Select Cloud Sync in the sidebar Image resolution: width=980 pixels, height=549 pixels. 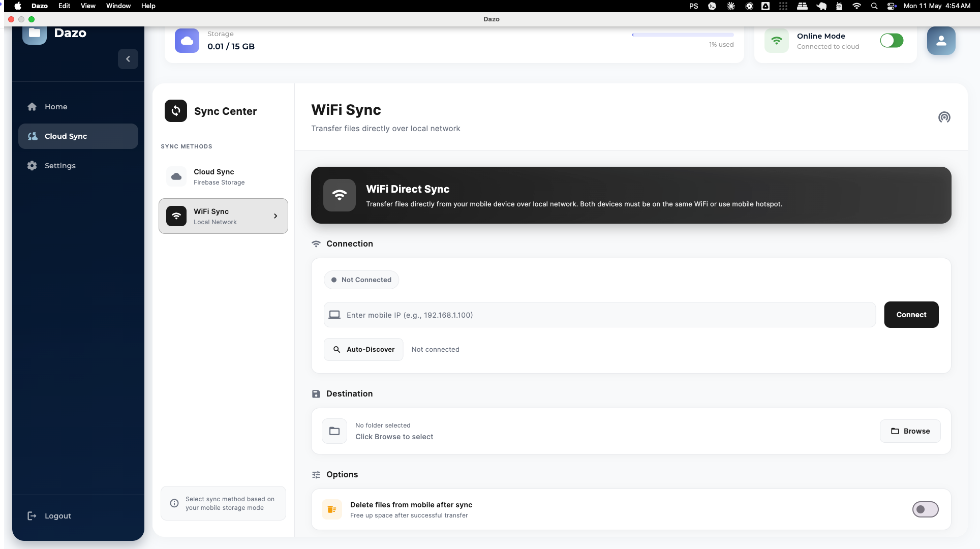(78, 136)
